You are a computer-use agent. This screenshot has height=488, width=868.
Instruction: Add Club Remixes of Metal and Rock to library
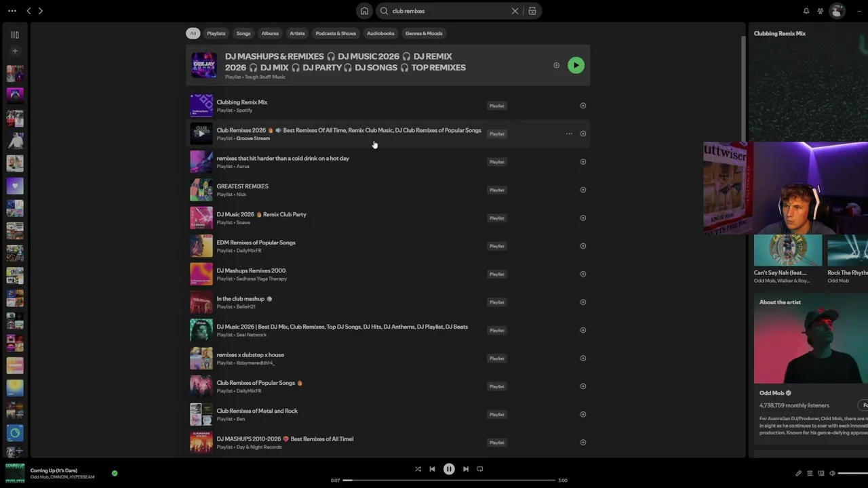click(583, 414)
